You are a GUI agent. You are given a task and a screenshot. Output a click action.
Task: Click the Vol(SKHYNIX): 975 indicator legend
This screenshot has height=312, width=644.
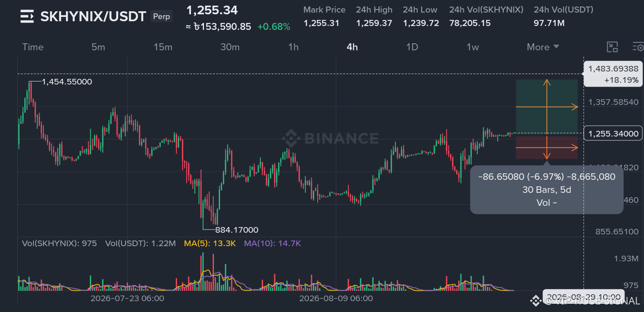click(x=59, y=244)
